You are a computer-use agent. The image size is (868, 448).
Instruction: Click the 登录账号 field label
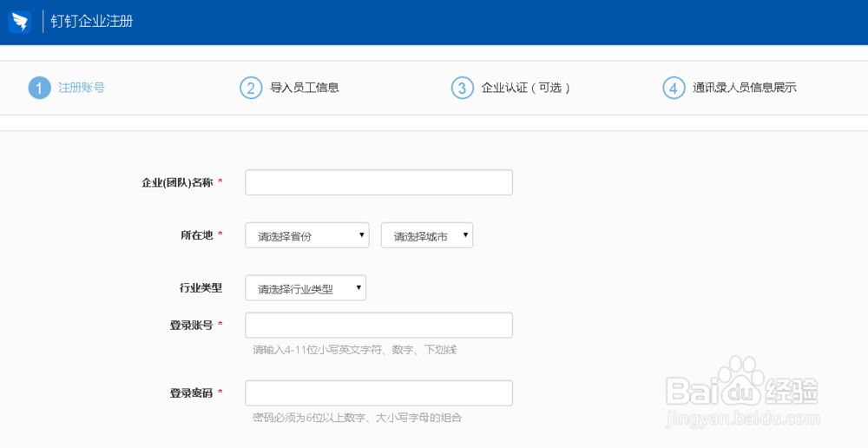(191, 325)
